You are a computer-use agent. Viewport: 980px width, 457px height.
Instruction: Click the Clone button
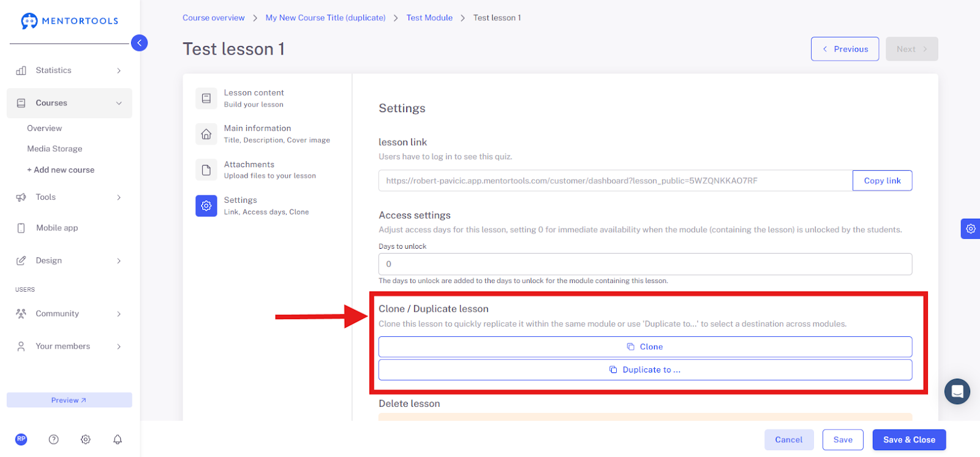(645, 347)
